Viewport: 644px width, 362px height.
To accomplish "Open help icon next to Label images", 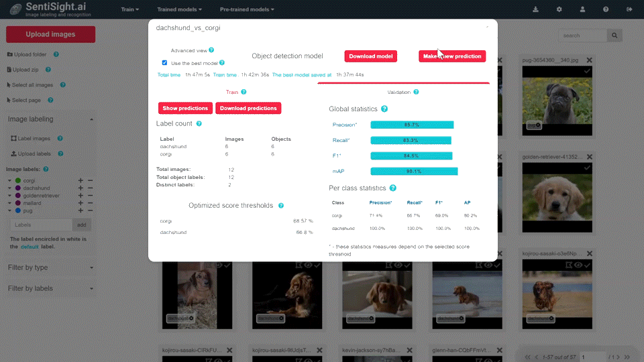I will pos(60,138).
